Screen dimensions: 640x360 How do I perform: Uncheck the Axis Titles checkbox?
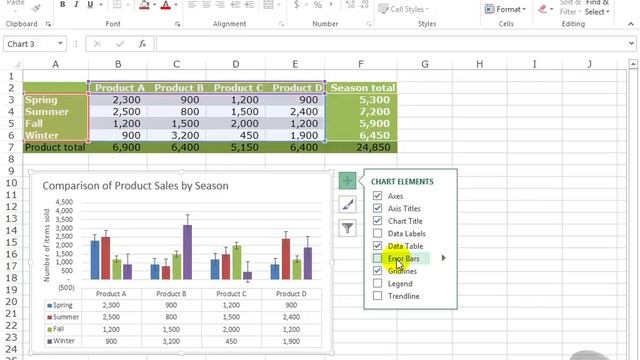[378, 208]
